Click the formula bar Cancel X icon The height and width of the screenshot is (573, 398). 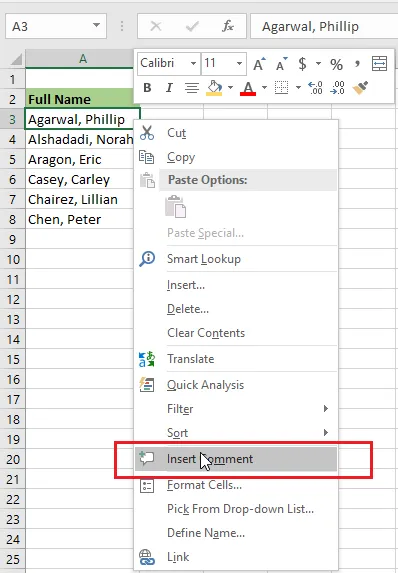click(156, 26)
